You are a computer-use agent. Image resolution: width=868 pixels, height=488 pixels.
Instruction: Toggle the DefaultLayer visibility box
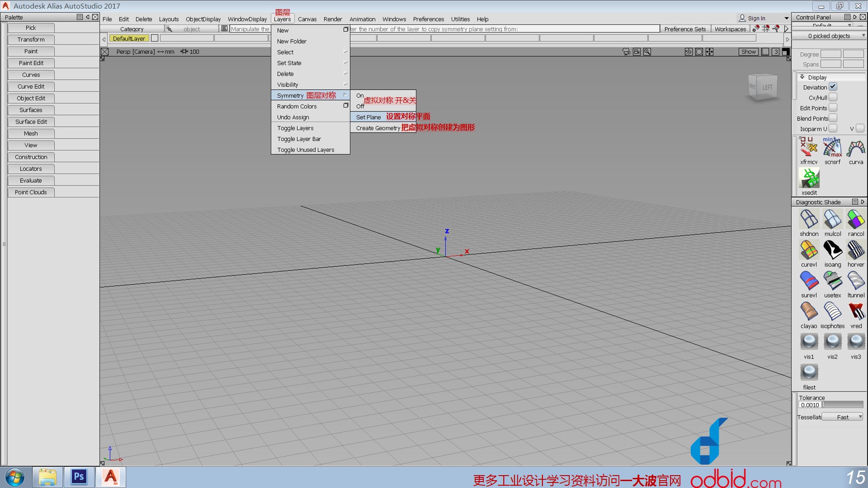point(155,39)
